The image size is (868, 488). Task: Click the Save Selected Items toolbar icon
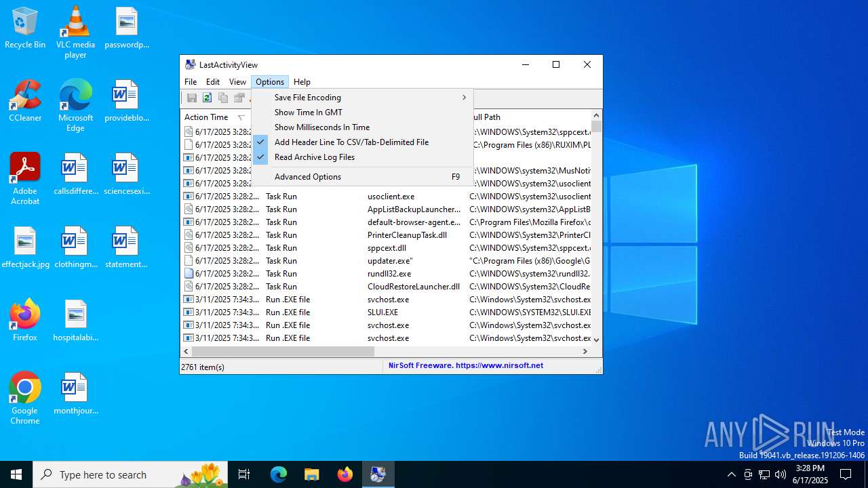(192, 98)
